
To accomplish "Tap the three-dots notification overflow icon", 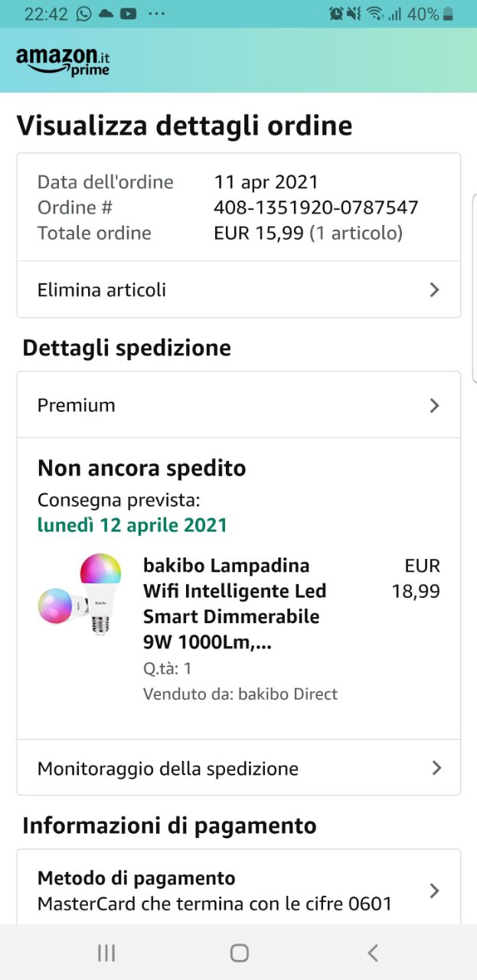I will pyautogui.click(x=156, y=14).
